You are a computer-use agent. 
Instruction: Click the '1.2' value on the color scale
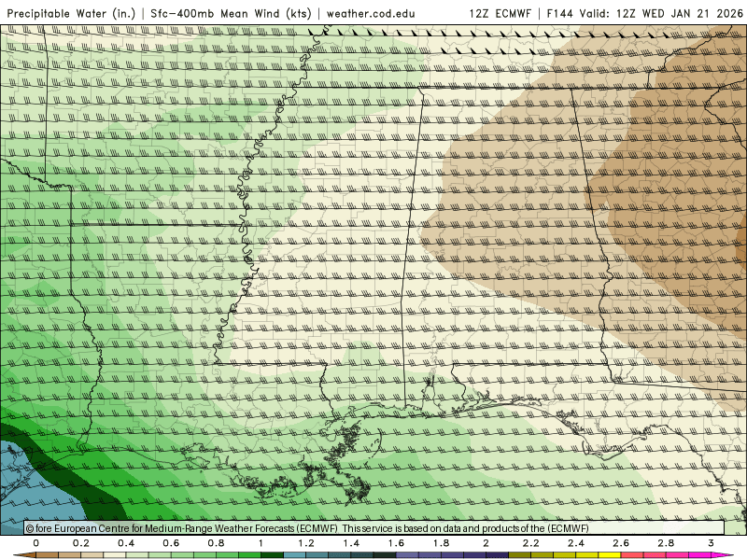[x=306, y=543]
